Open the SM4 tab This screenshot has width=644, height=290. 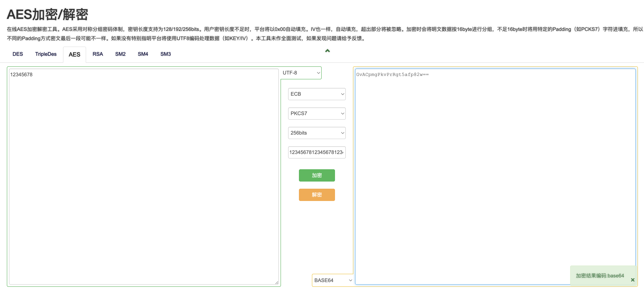(x=143, y=54)
